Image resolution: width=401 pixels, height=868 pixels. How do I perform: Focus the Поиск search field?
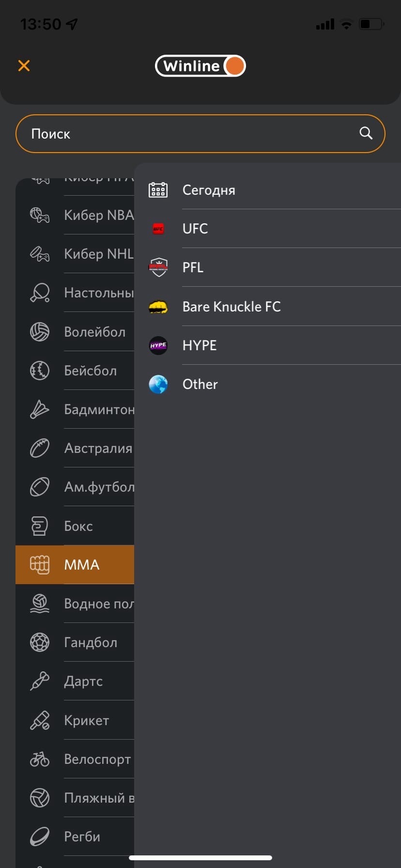pos(200,134)
